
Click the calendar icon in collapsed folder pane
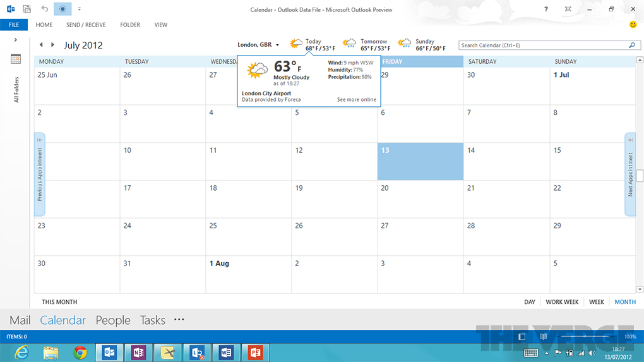pos(16,59)
